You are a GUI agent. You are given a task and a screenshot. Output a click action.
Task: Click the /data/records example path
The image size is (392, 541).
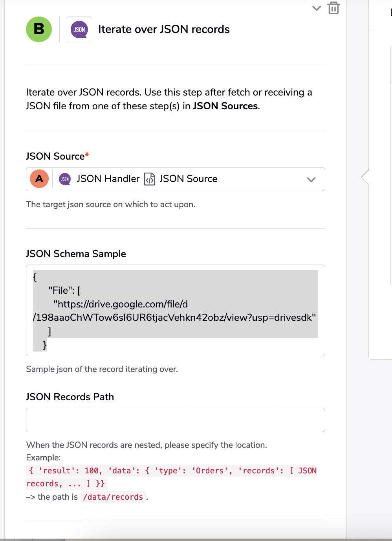pyautogui.click(x=113, y=497)
